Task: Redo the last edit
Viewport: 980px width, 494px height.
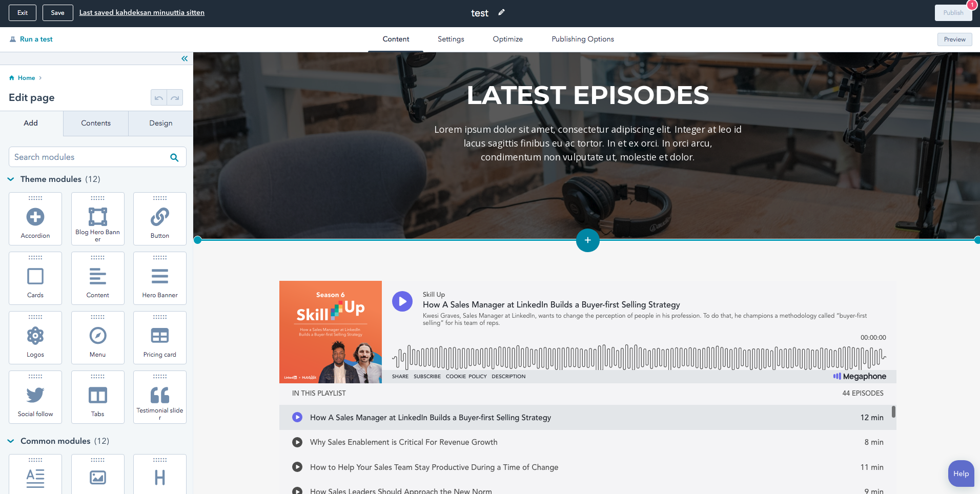Action: click(175, 97)
